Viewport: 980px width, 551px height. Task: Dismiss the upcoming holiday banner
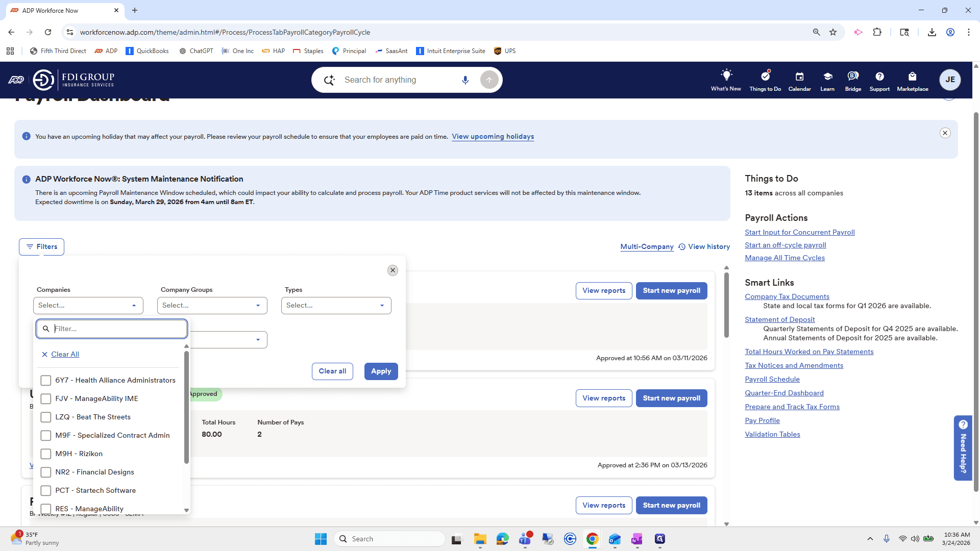[945, 133]
